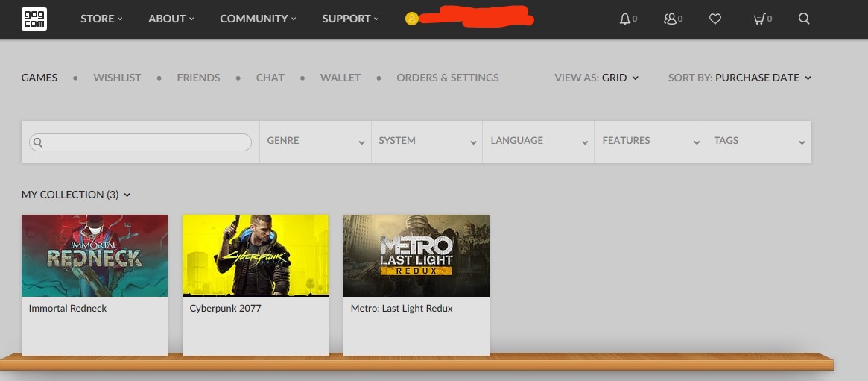Switch to the Wishlist tab
Image resolution: width=868 pixels, height=381 pixels.
tap(117, 78)
